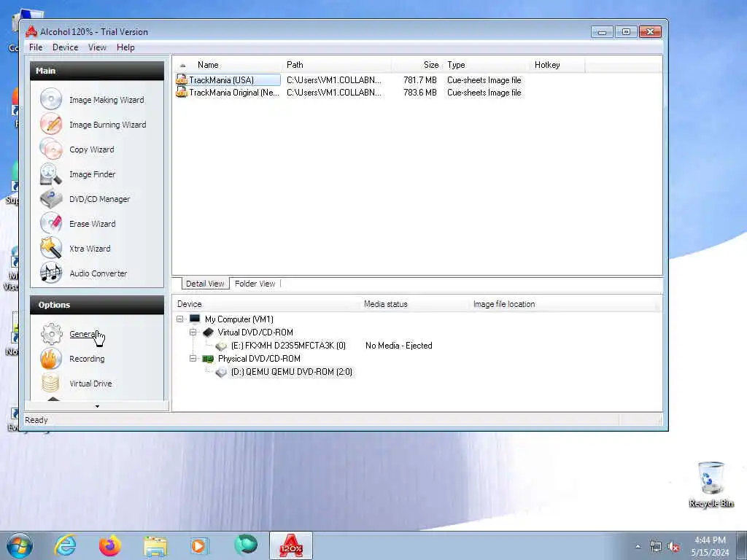The width and height of the screenshot is (747, 560).
Task: Select (D:) QEMU QEMU DVD-ROM (2:0) drive
Action: pyautogui.click(x=292, y=372)
